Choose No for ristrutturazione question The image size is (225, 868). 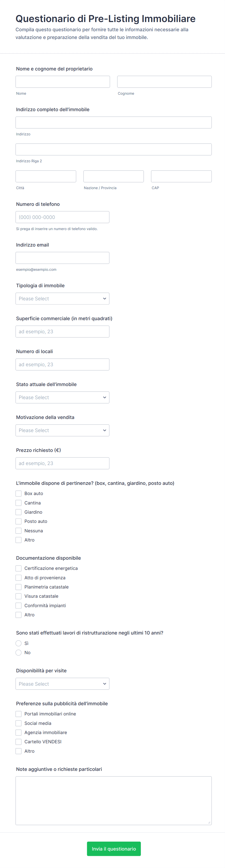19,652
